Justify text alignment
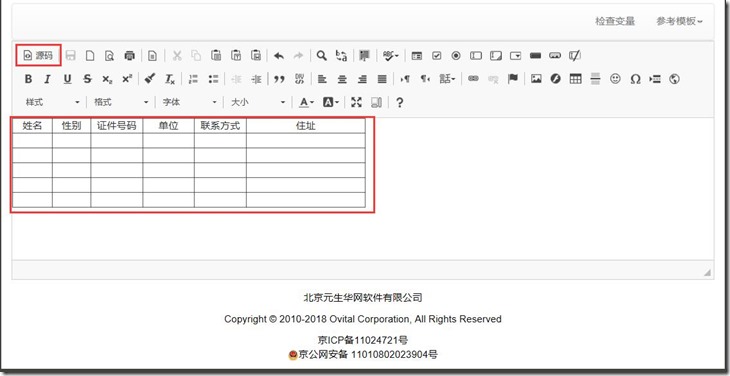 (382, 79)
